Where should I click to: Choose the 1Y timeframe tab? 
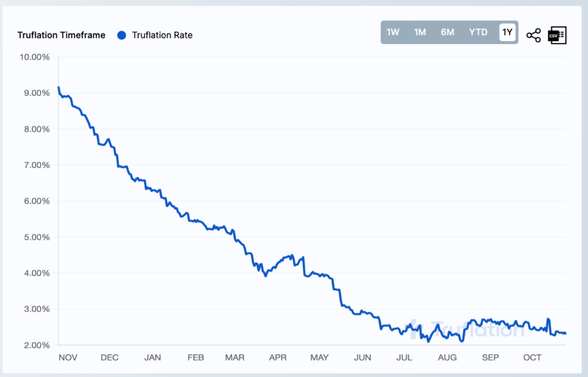point(507,32)
